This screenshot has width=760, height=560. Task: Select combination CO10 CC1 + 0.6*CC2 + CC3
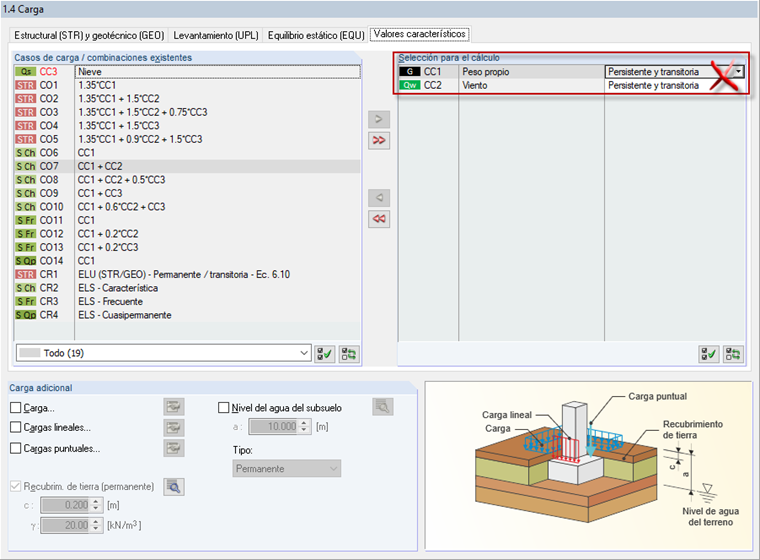tap(188, 207)
